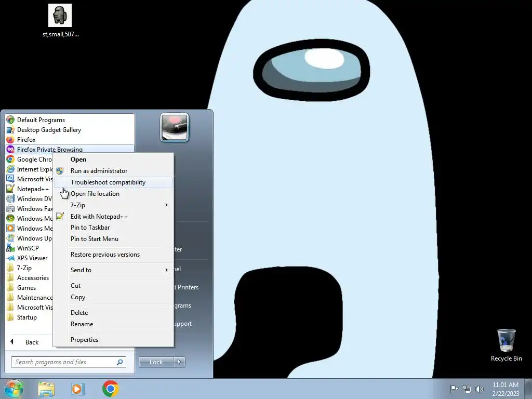Screen dimensions: 532x399
Task: Choose Edit with Notepad++
Action: 113,217
